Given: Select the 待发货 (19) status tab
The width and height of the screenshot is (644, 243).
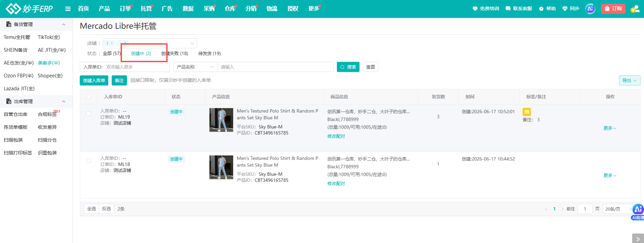Looking at the screenshot, I should click(x=209, y=53).
